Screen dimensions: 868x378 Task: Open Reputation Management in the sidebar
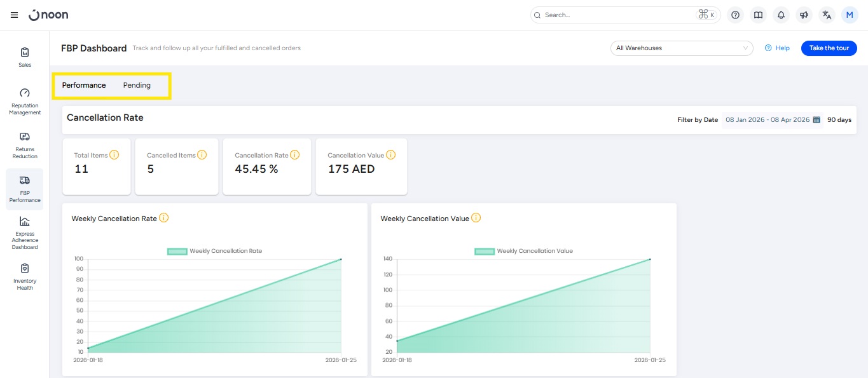[x=25, y=101]
